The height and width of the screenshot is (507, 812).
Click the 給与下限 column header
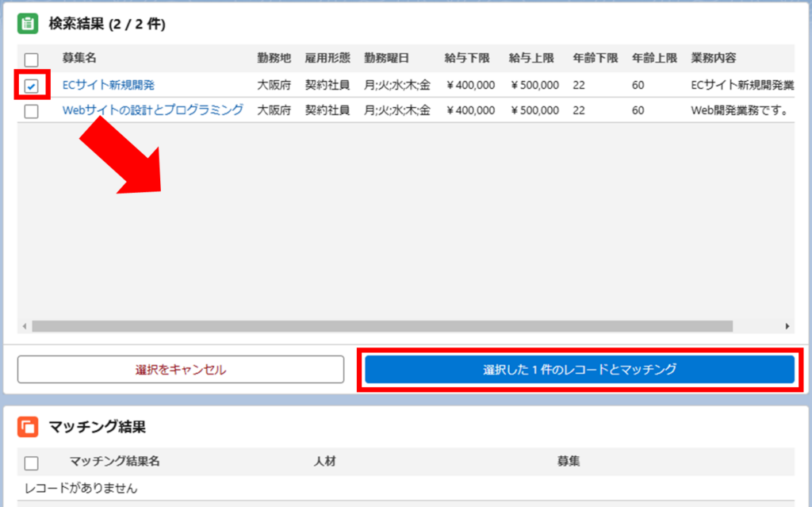(x=466, y=59)
